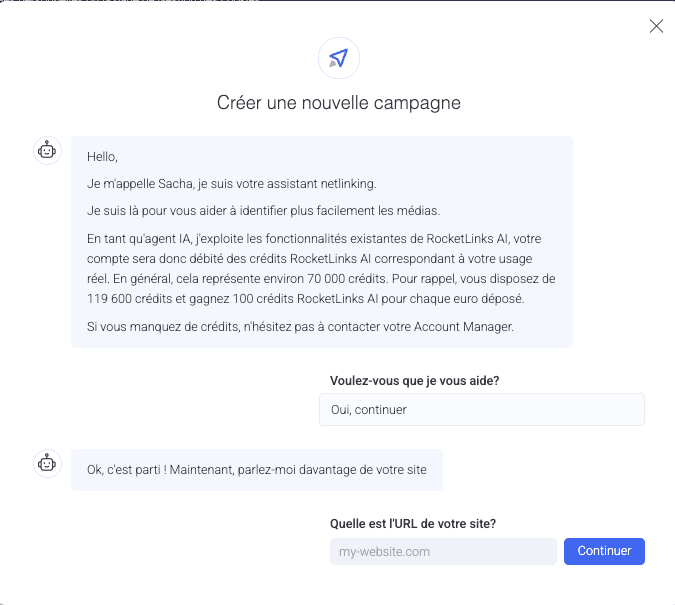This screenshot has width=675, height=605.
Task: Click the "Créer une nouvelle campagne" heading
Action: pos(339,102)
